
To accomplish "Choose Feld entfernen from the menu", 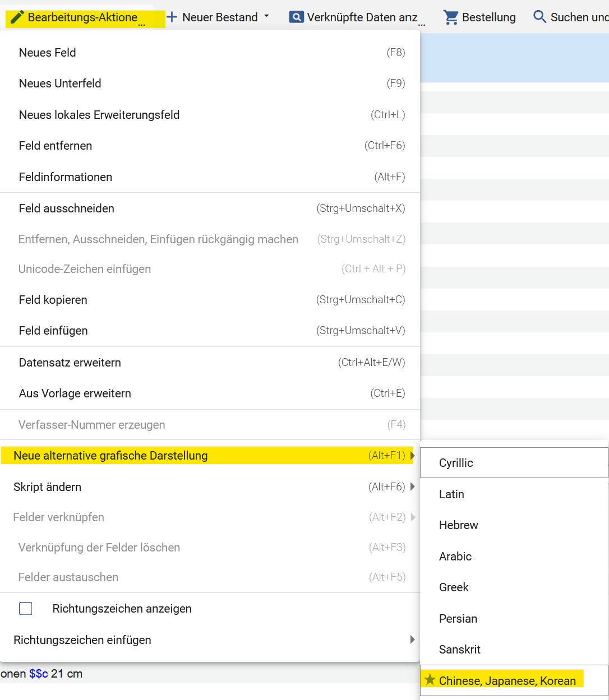I will pyautogui.click(x=56, y=146).
